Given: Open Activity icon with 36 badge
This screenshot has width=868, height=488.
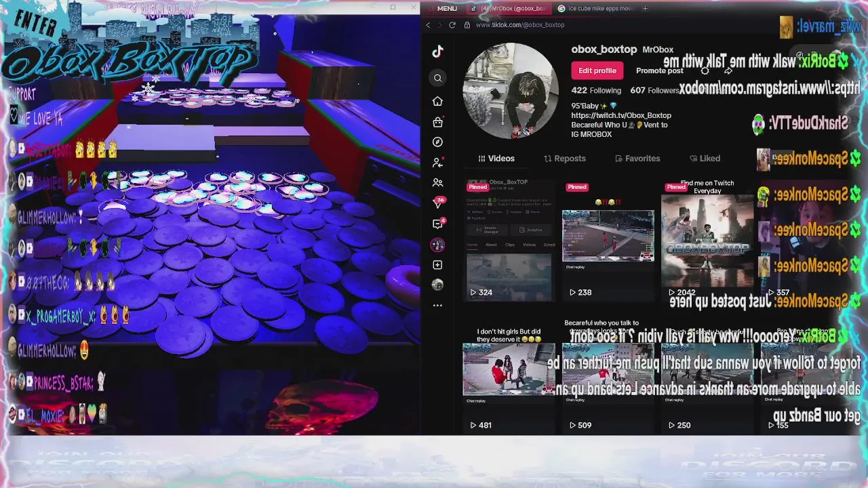Looking at the screenshot, I should 439,203.
